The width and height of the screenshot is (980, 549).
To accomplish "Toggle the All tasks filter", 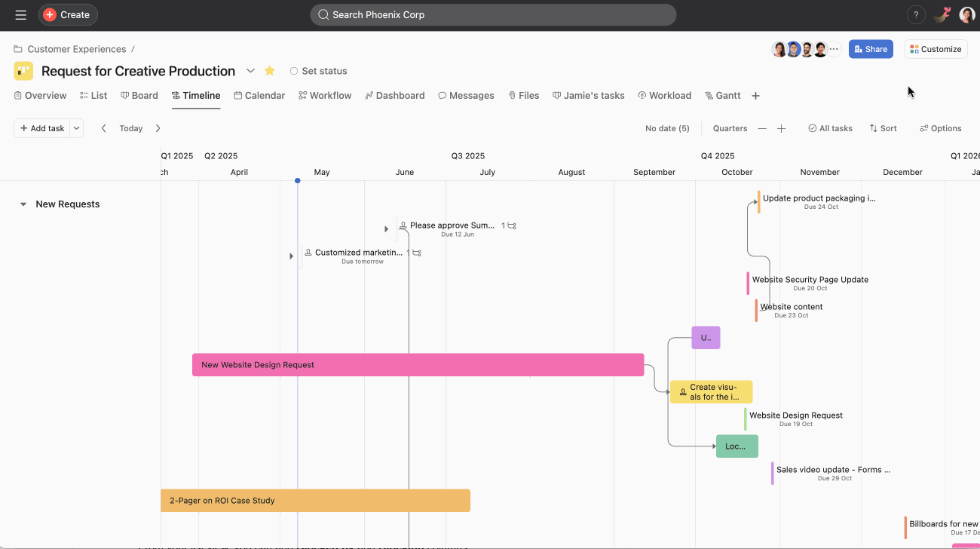I will tap(830, 128).
